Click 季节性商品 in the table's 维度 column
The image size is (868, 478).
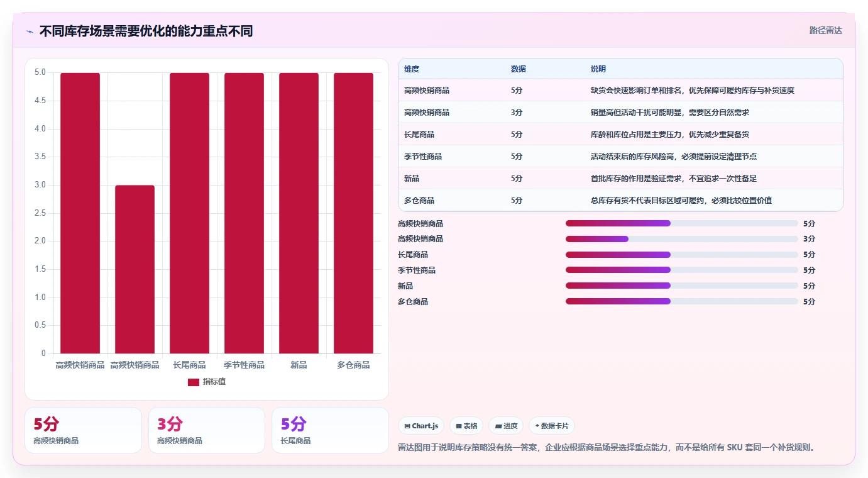(423, 157)
